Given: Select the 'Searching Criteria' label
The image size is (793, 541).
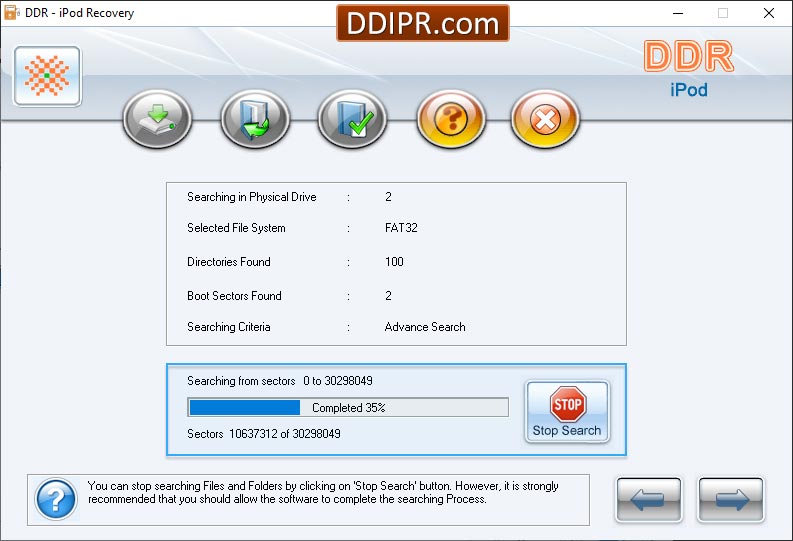Looking at the screenshot, I should tap(229, 327).
